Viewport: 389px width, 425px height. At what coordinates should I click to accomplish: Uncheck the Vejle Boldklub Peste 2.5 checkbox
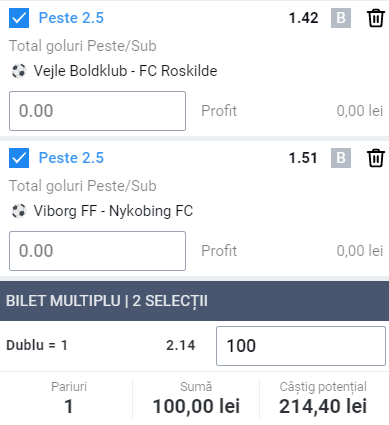(19, 18)
